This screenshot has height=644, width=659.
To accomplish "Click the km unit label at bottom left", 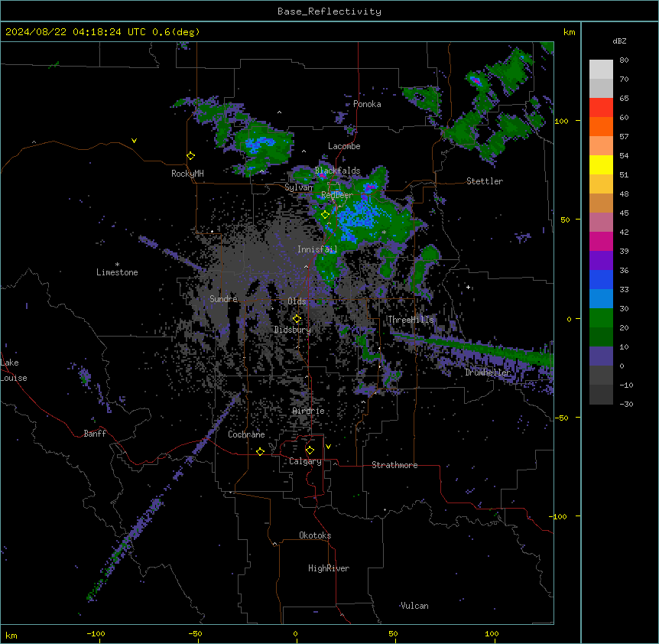I will [11, 635].
